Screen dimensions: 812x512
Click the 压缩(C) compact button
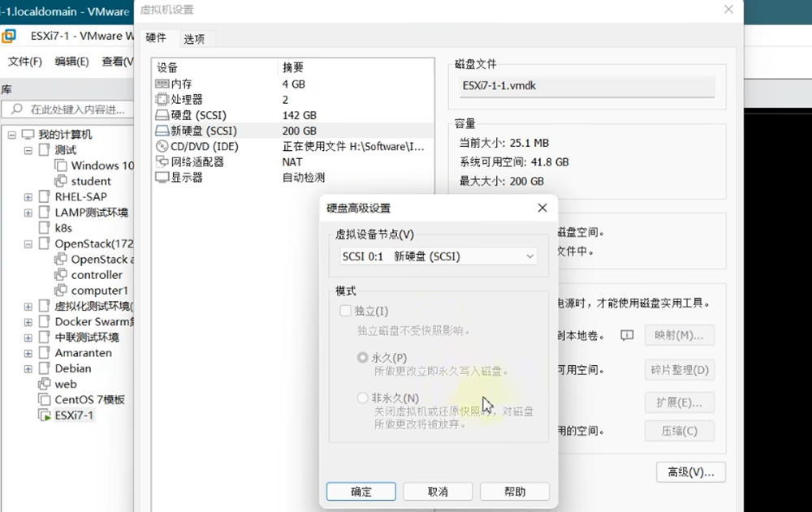pos(680,431)
